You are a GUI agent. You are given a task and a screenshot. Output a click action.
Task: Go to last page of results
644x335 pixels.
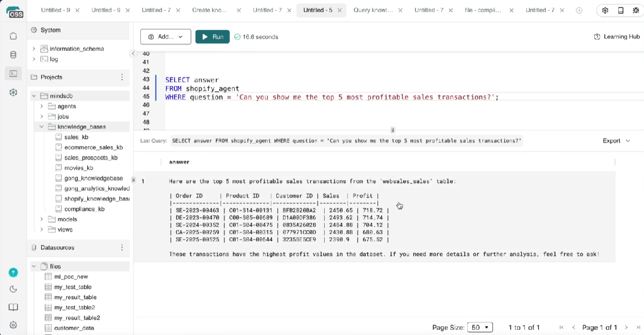coord(637,328)
